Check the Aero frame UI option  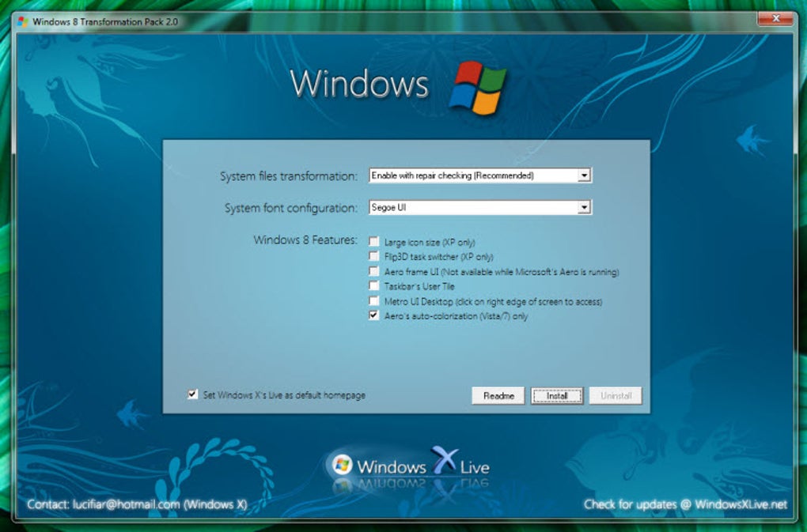pos(374,271)
